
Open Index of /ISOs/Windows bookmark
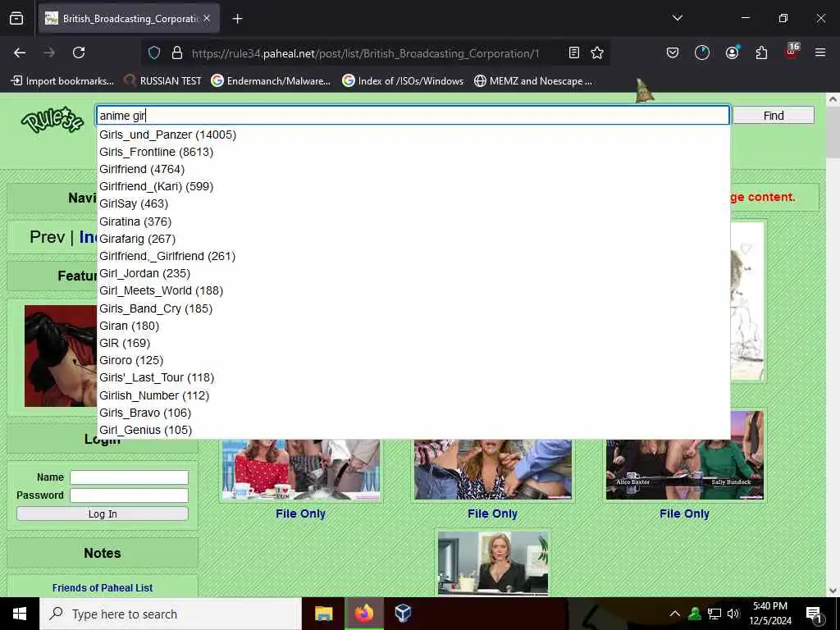tap(403, 81)
